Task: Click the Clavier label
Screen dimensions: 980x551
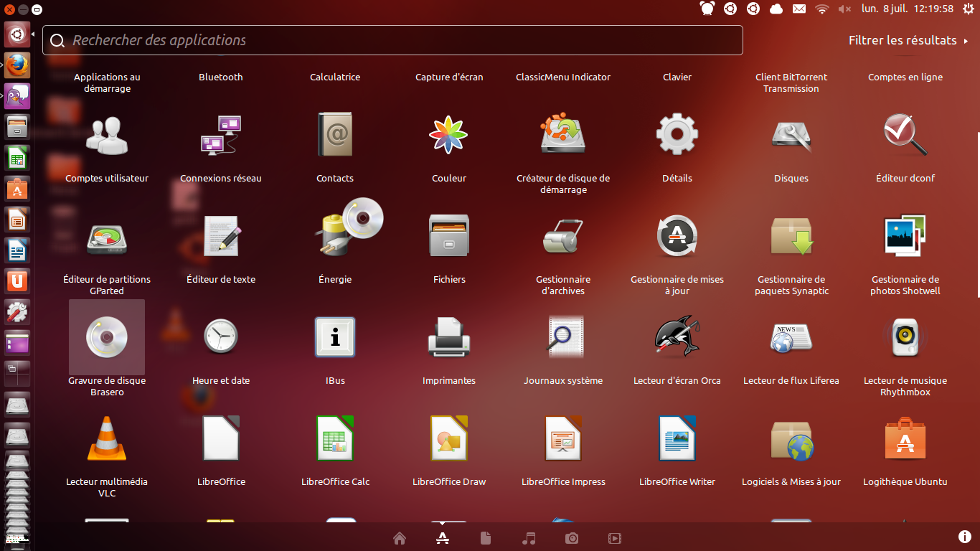Action: [x=677, y=77]
